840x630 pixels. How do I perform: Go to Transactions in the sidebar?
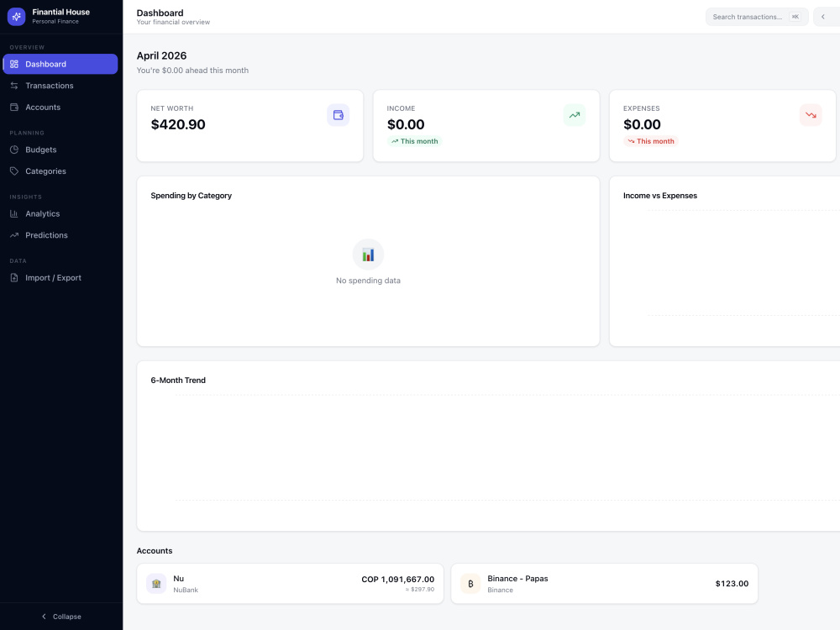(60, 85)
